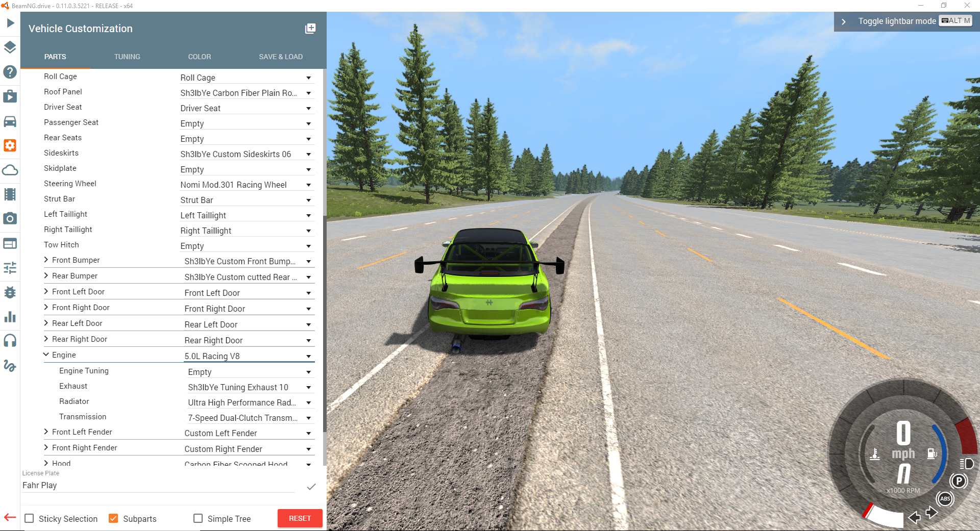This screenshot has width=980, height=531.
Task: Switch to the TUNING tab
Action: [127, 57]
